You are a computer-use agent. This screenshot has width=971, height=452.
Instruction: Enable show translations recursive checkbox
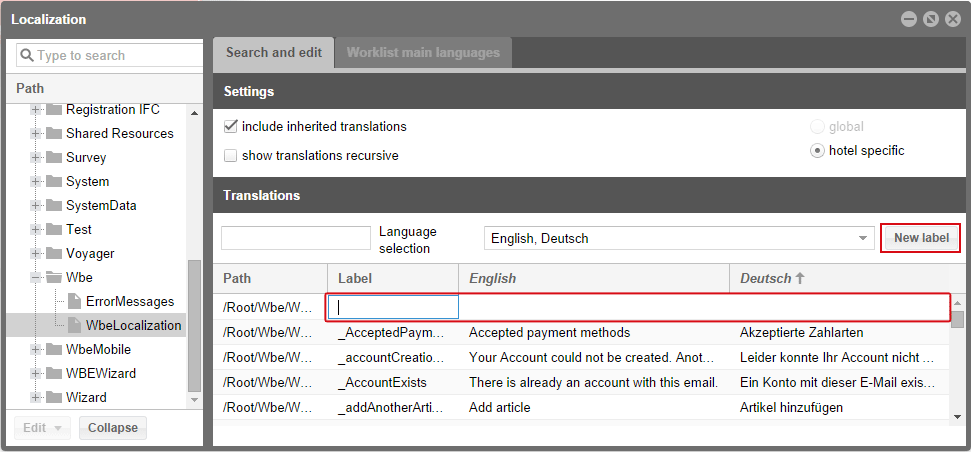(x=231, y=156)
